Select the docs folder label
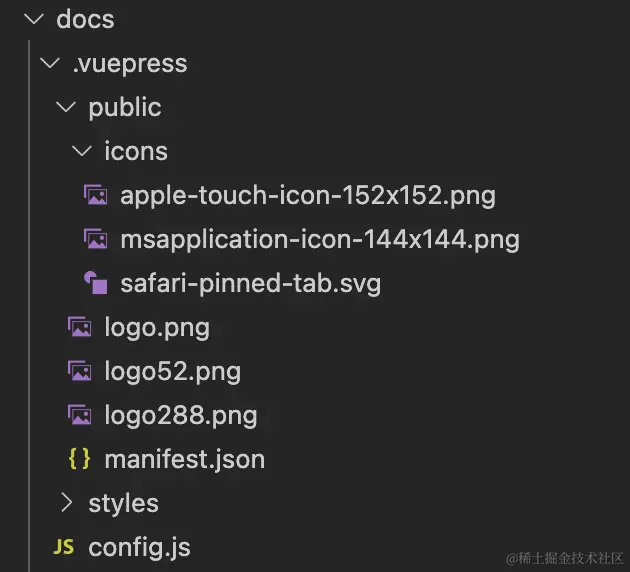The height and width of the screenshot is (572, 630). [x=85, y=19]
